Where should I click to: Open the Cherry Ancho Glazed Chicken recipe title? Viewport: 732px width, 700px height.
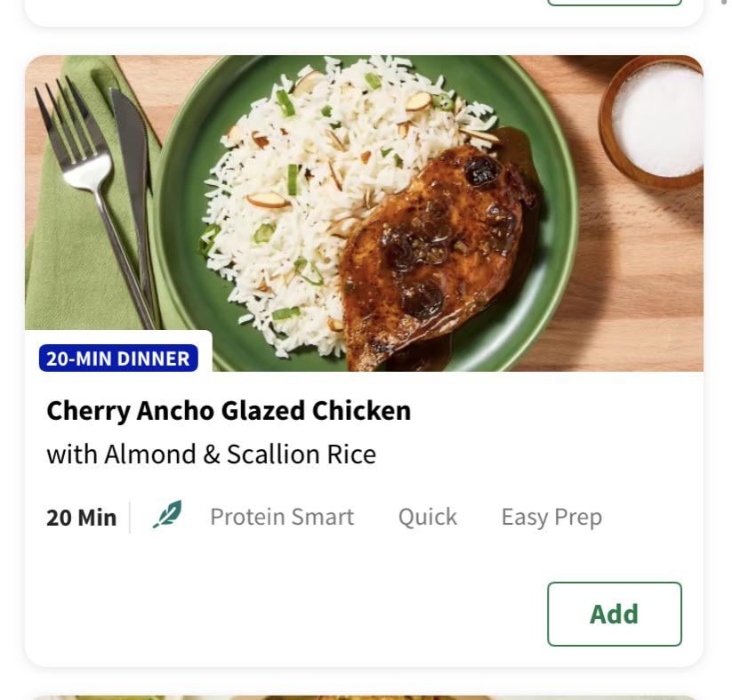[x=229, y=411]
